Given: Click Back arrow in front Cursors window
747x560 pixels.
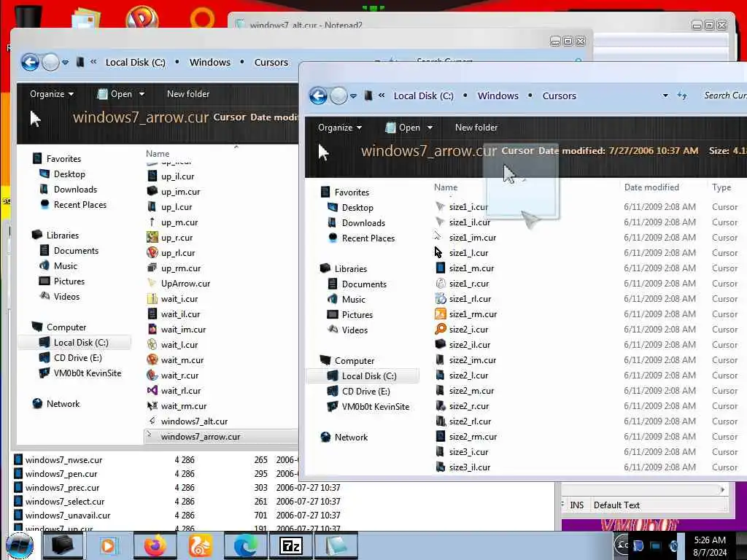Looking at the screenshot, I should click(x=318, y=96).
